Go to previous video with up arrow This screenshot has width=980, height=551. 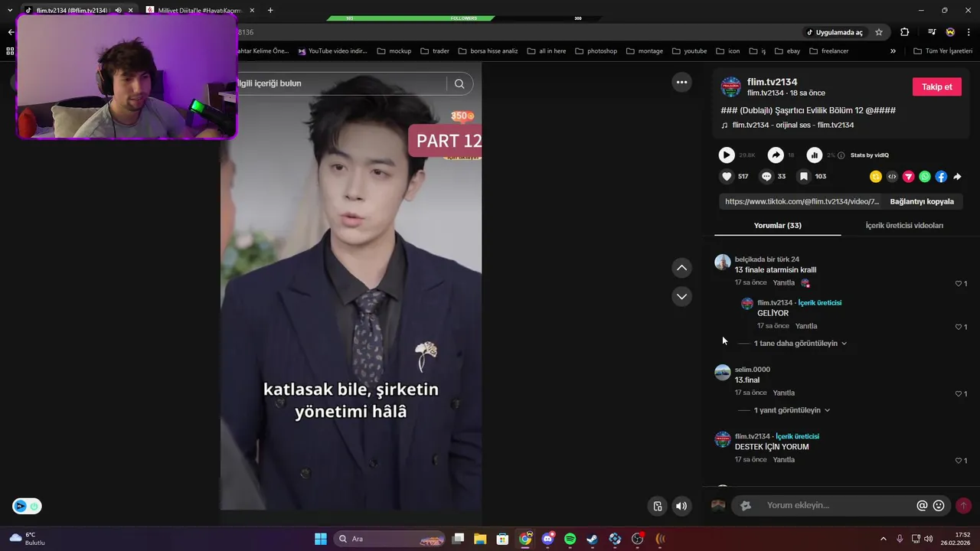click(x=681, y=268)
